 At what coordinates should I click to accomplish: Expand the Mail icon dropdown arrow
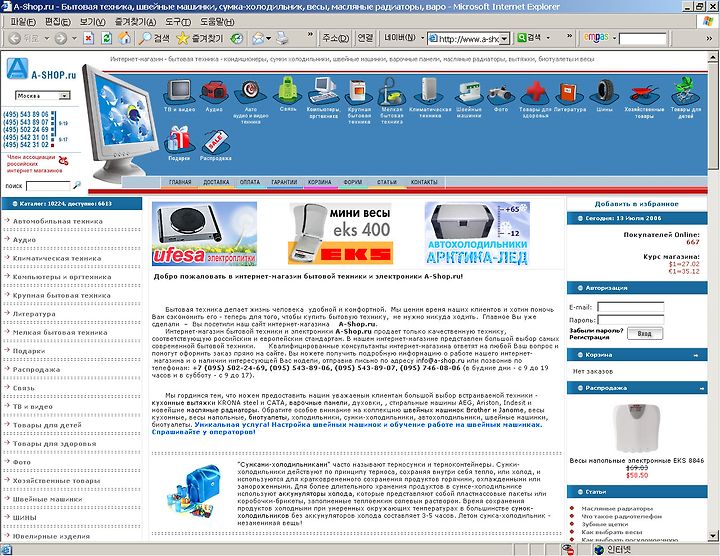[268, 38]
